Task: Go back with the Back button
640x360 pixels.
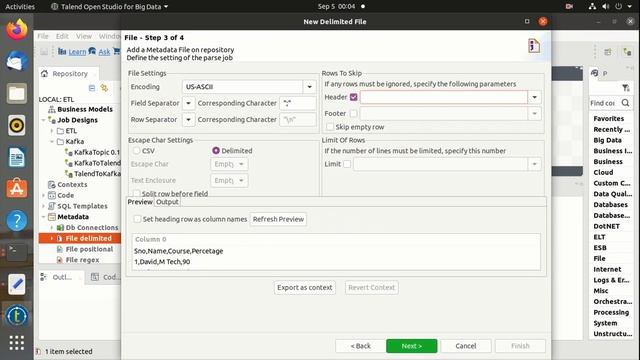Action: [x=360, y=346]
